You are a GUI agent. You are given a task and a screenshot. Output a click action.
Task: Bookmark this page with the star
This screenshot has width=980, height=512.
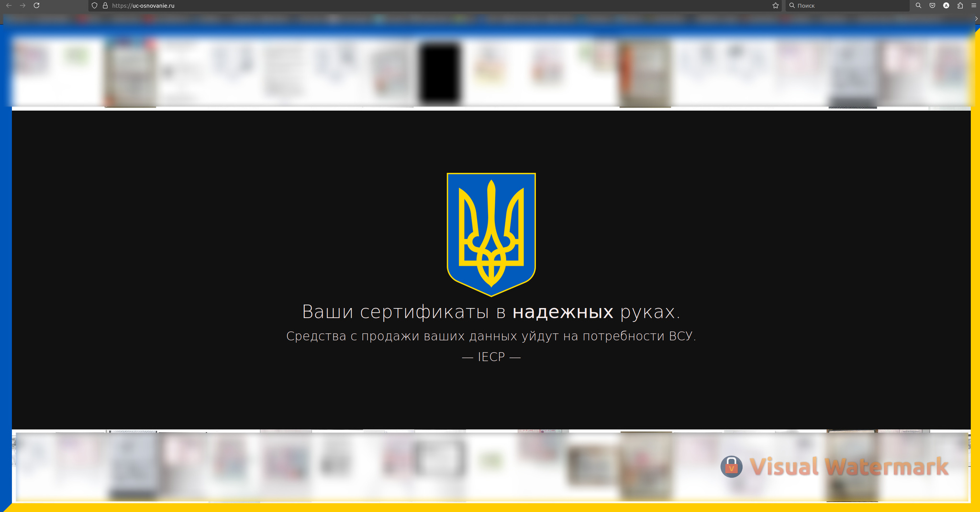(775, 6)
